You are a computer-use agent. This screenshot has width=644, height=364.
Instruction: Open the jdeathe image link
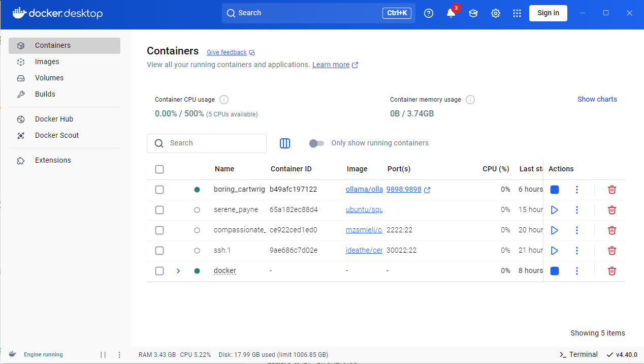(364, 251)
